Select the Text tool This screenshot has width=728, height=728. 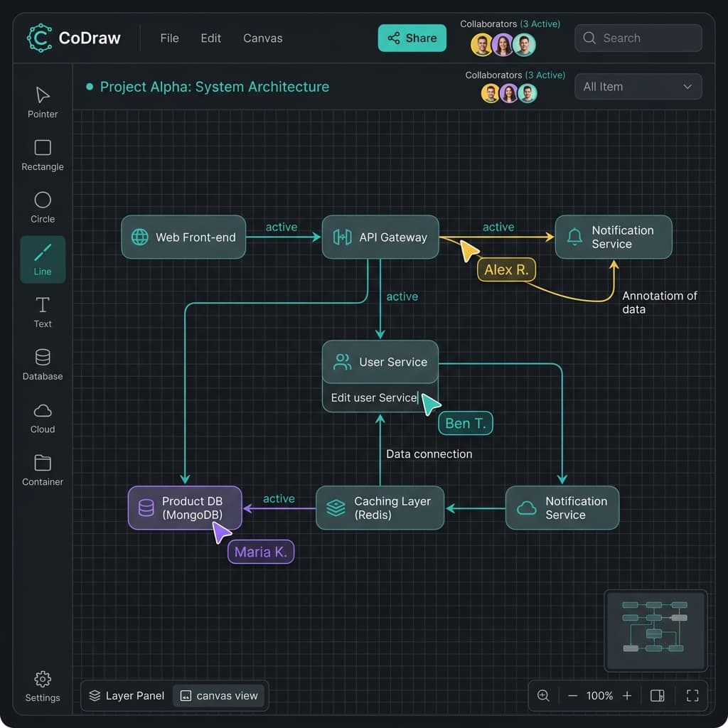pyautogui.click(x=42, y=312)
